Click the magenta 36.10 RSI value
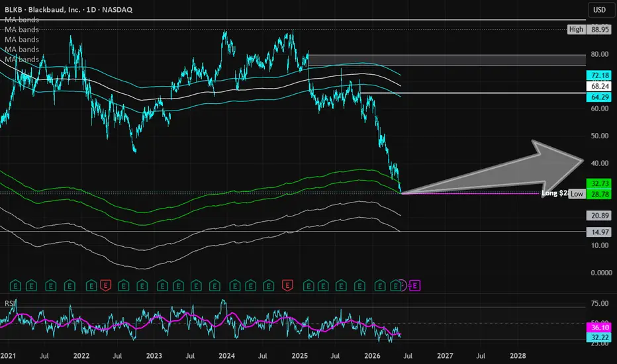Viewport: 617px width, 364px height. [600, 328]
